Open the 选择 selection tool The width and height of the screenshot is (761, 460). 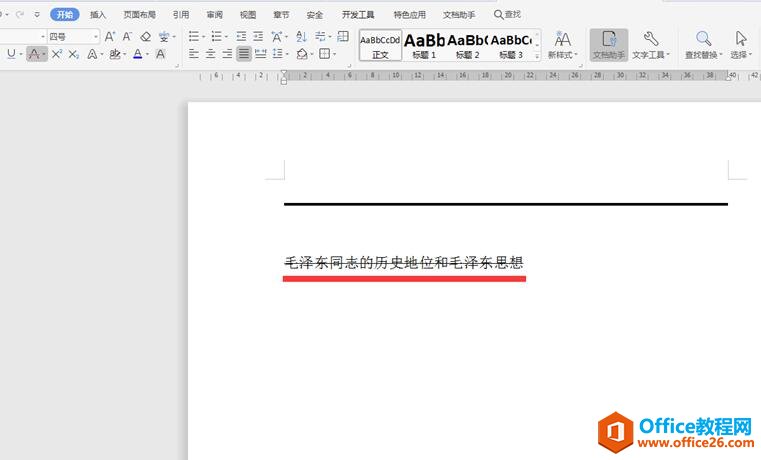click(741, 45)
